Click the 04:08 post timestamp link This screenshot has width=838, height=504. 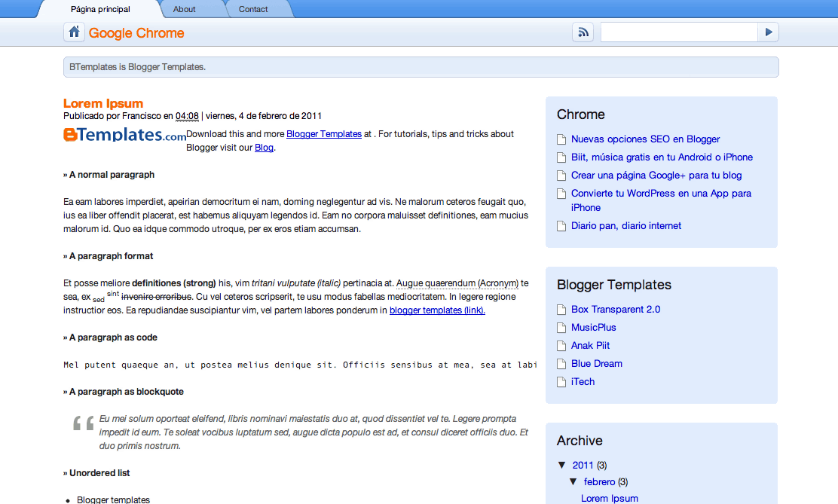(x=187, y=116)
